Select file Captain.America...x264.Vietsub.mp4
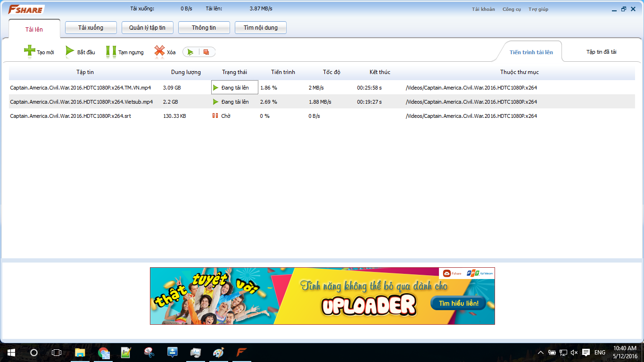 (x=81, y=102)
